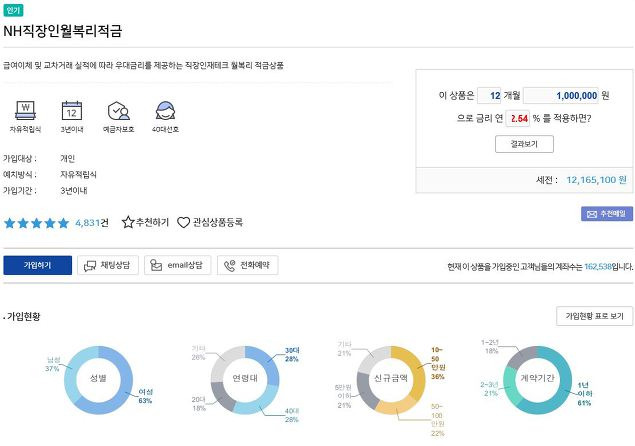635x446 pixels.
Task: Click the 남성 37% chart label
Action: coord(53,364)
